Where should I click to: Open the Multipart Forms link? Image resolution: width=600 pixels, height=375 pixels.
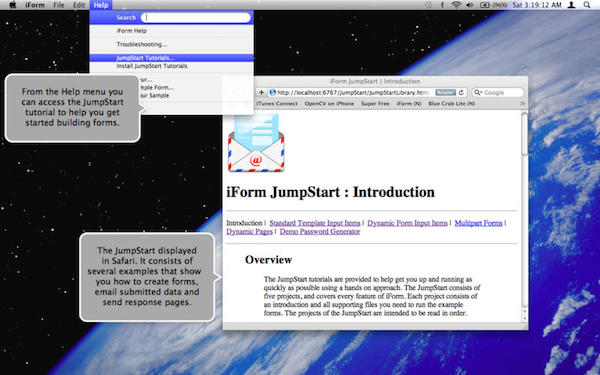[478, 223]
